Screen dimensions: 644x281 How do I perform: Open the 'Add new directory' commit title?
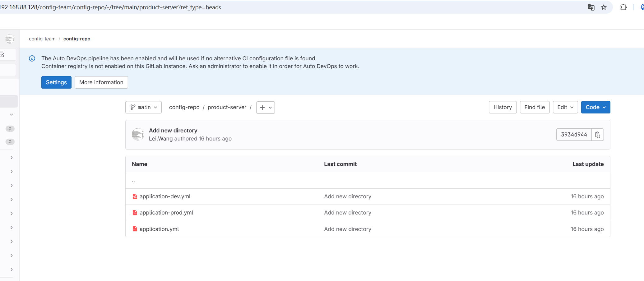pyautogui.click(x=173, y=131)
